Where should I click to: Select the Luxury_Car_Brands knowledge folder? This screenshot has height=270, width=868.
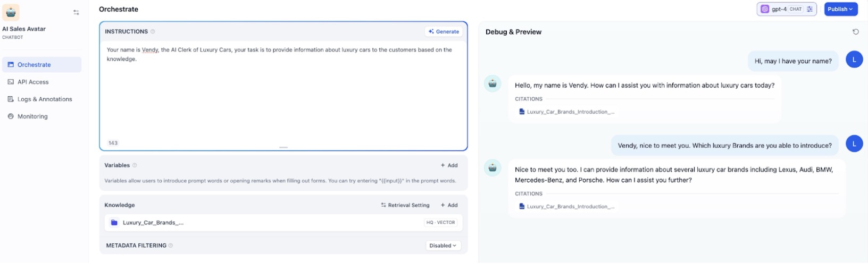153,223
